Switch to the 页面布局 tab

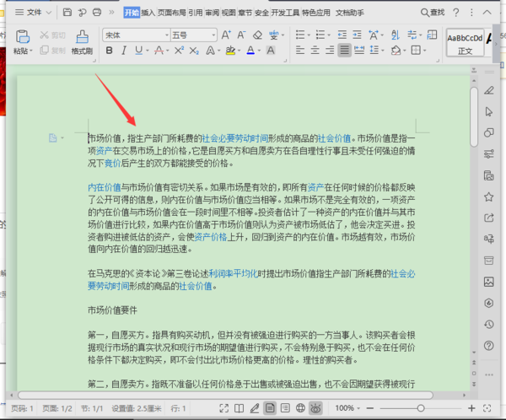tap(172, 13)
